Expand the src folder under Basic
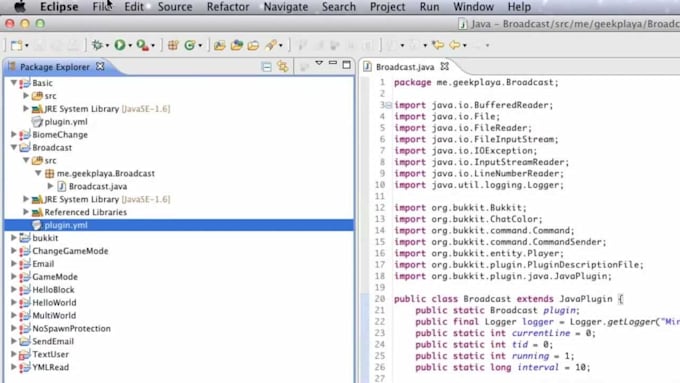The width and height of the screenshot is (680, 383). pos(26,95)
